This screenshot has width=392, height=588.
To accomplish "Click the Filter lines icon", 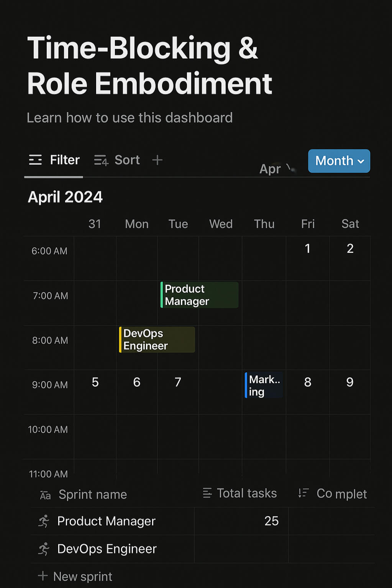I will tap(35, 160).
